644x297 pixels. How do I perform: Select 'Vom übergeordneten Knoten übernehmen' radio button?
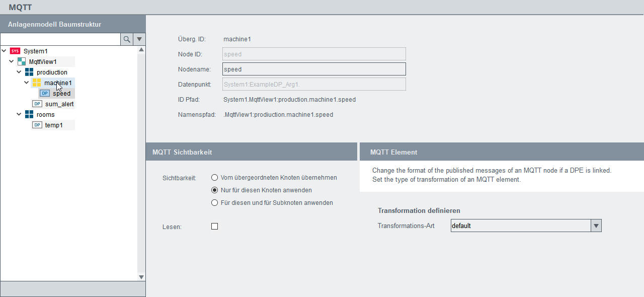(x=214, y=177)
